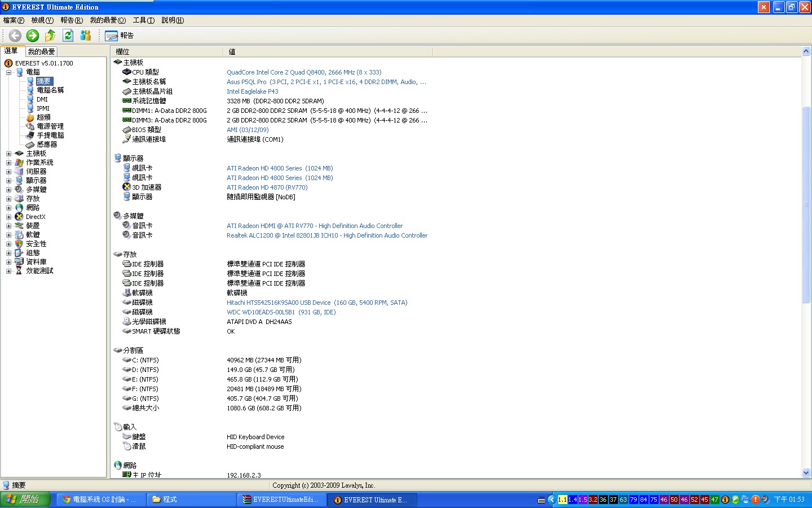
Task: Click the DirectX icon in tree
Action: [x=19, y=217]
